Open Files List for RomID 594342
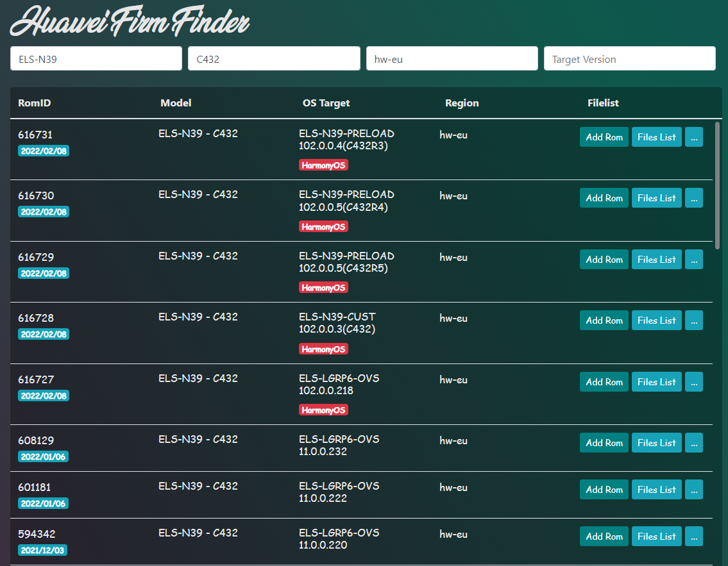The width and height of the screenshot is (728, 566). point(657,537)
